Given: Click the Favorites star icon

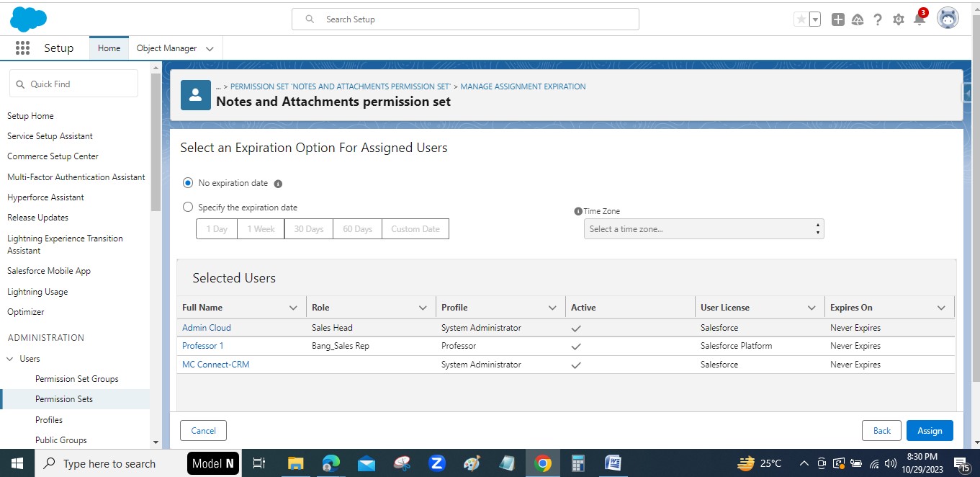Looking at the screenshot, I should click(801, 19).
